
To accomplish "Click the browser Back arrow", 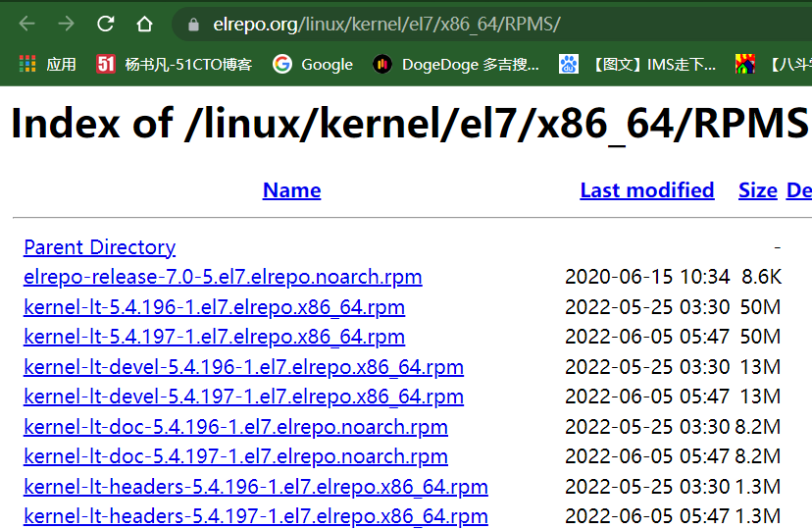I will (26, 24).
